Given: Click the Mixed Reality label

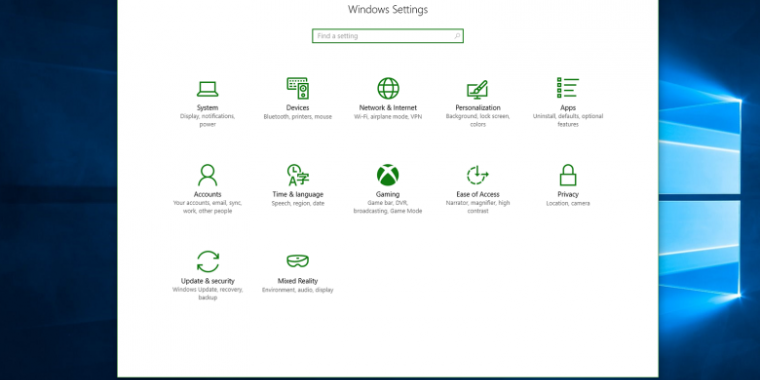Looking at the screenshot, I should click(298, 281).
